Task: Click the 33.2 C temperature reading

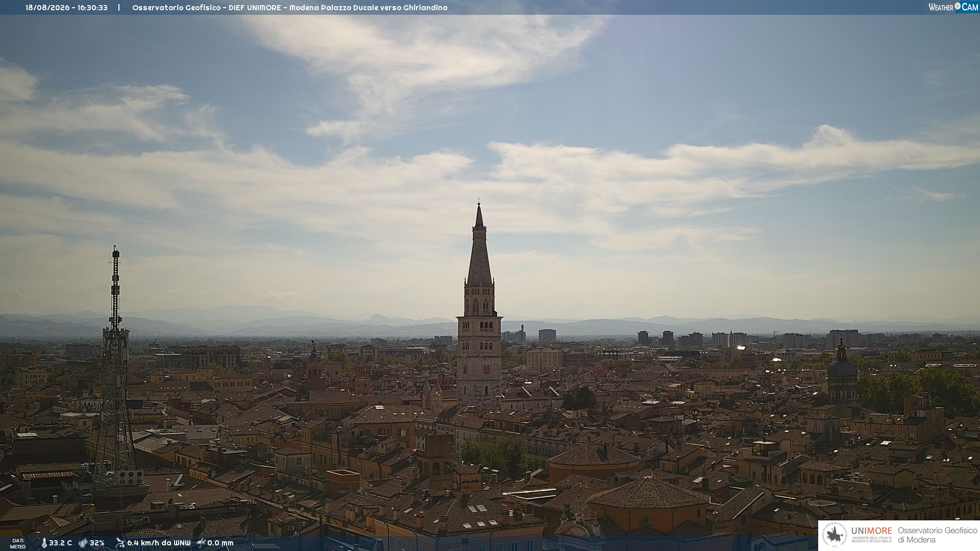Action: pos(60,543)
